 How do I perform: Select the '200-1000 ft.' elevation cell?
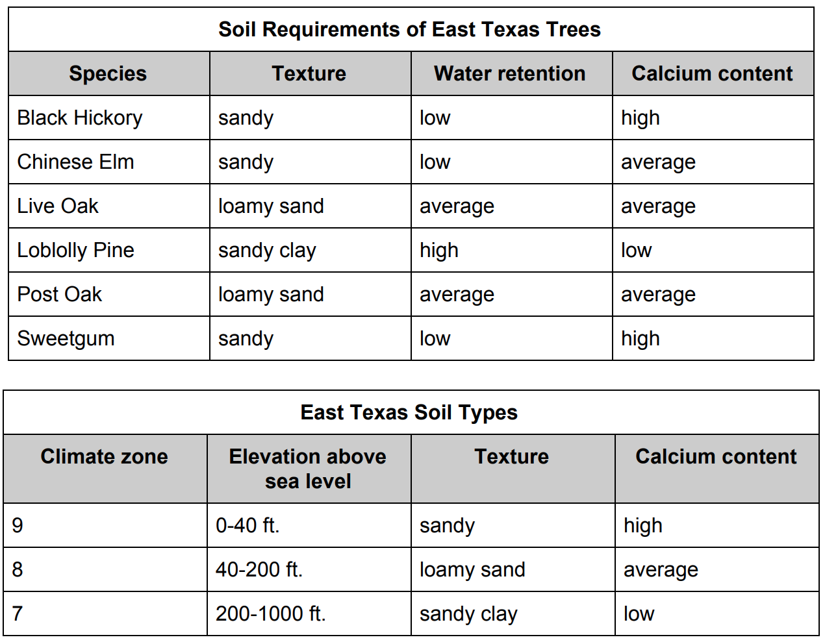coord(271,614)
